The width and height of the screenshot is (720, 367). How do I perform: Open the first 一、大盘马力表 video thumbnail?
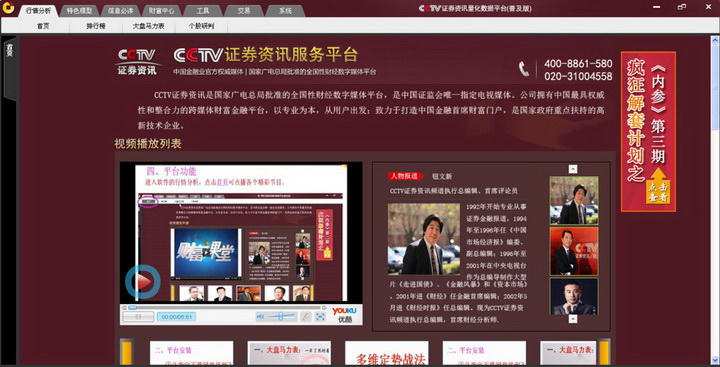coord(289,353)
